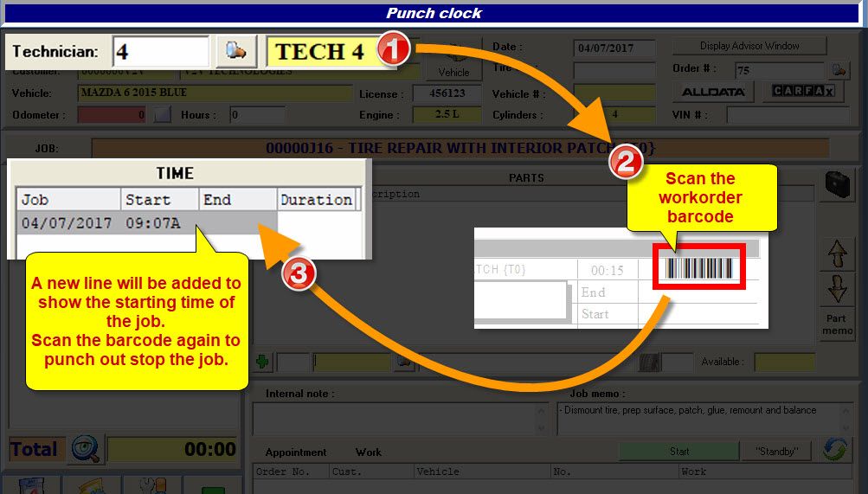Viewport: 868px width, 494px height.
Task: Click Display Advisor Window button
Action: coord(749,46)
